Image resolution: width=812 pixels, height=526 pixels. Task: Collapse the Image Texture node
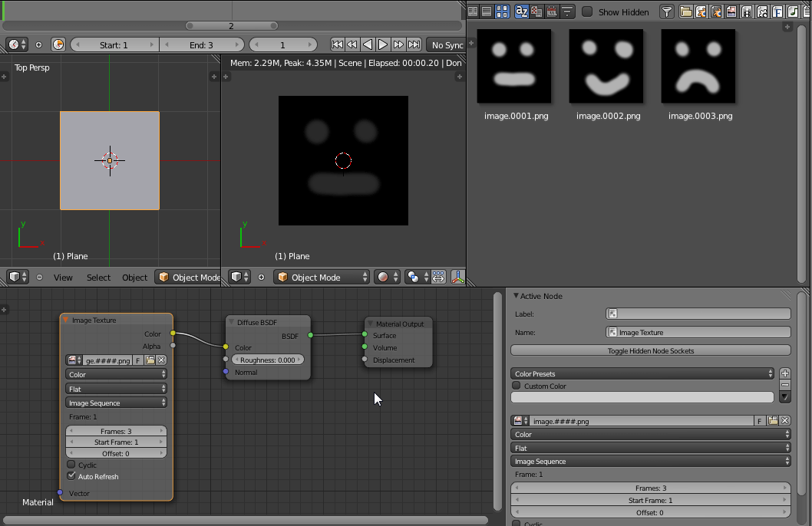(66, 321)
